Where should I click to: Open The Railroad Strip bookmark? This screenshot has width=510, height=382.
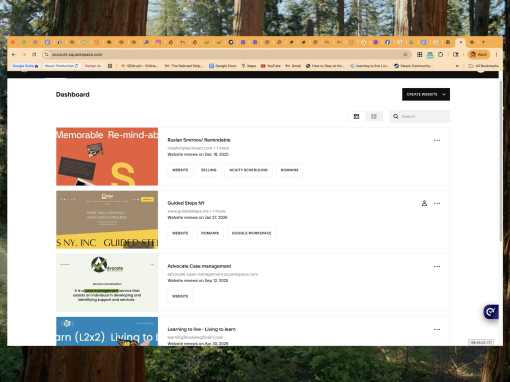(x=184, y=66)
